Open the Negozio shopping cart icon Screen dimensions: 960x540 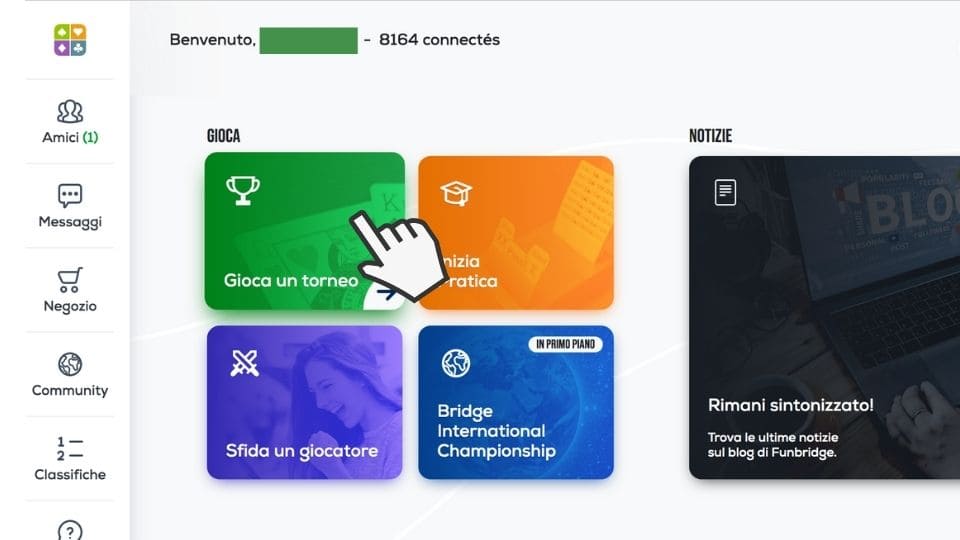coord(70,280)
